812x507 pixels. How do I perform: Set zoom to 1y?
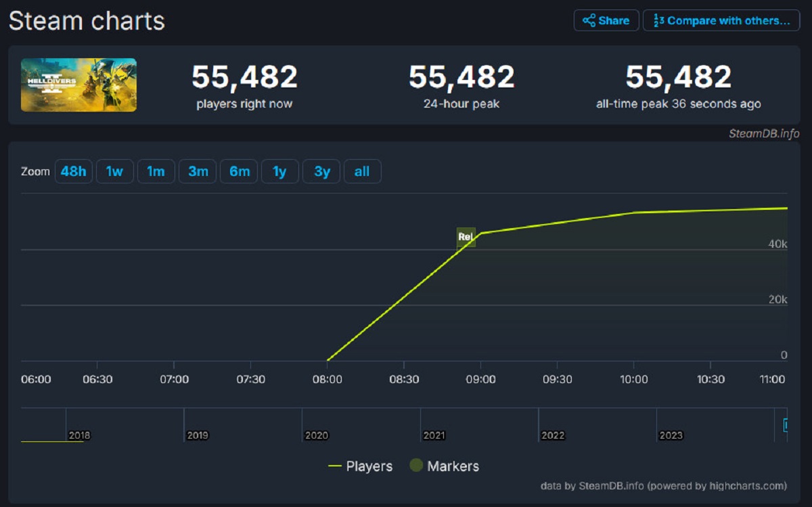(280, 171)
